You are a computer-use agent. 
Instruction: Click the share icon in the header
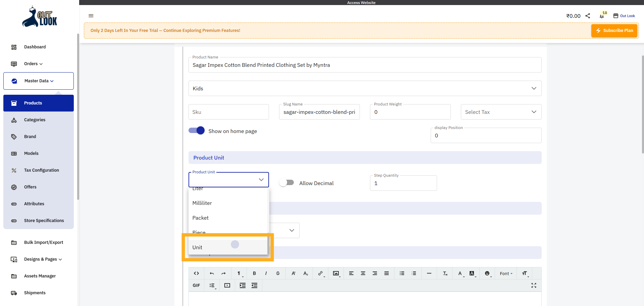588,16
